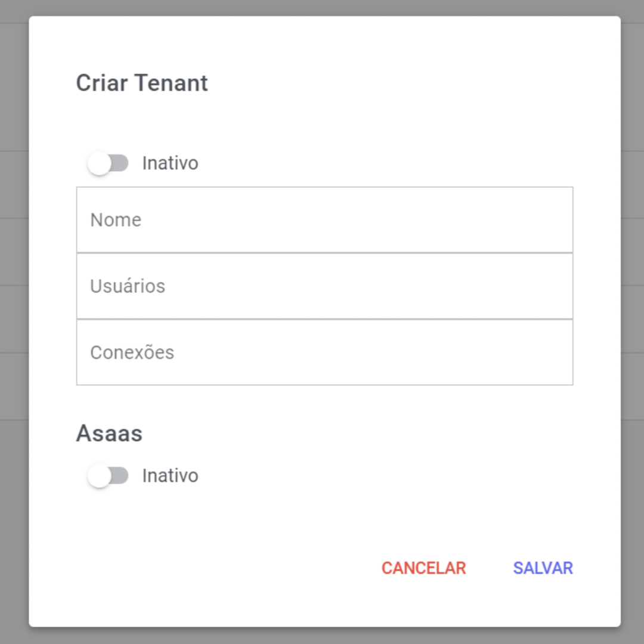Toggle the tenant status switch under Criar Tenant
This screenshot has width=644, height=644.
coord(107,163)
